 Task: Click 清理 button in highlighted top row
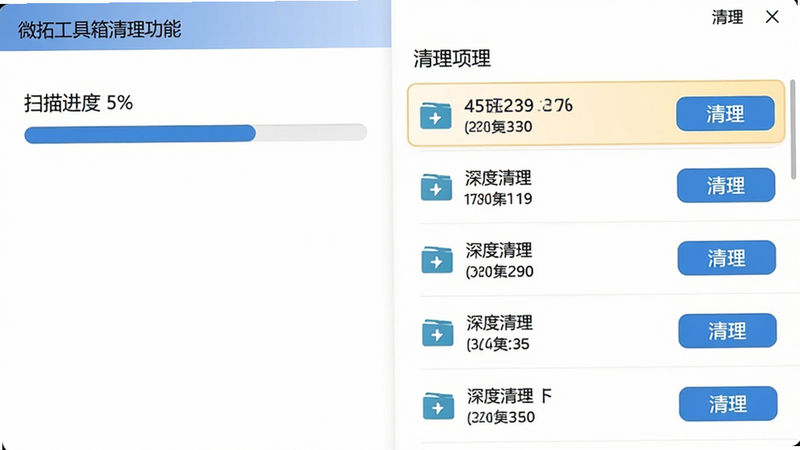(x=725, y=113)
